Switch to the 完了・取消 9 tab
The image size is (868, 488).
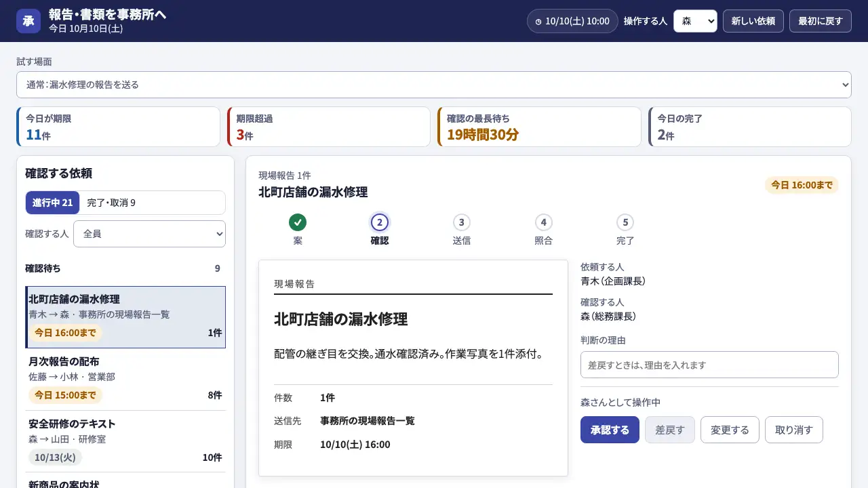pyautogui.click(x=112, y=203)
